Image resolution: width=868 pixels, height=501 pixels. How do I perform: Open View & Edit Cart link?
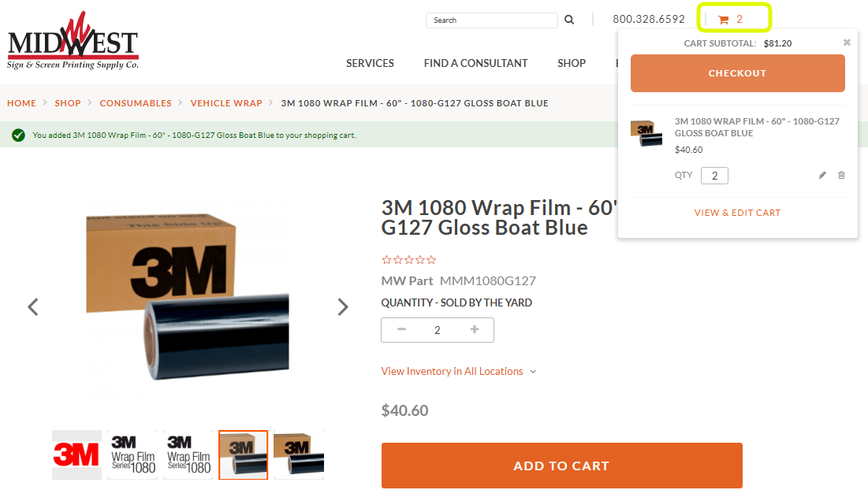737,213
